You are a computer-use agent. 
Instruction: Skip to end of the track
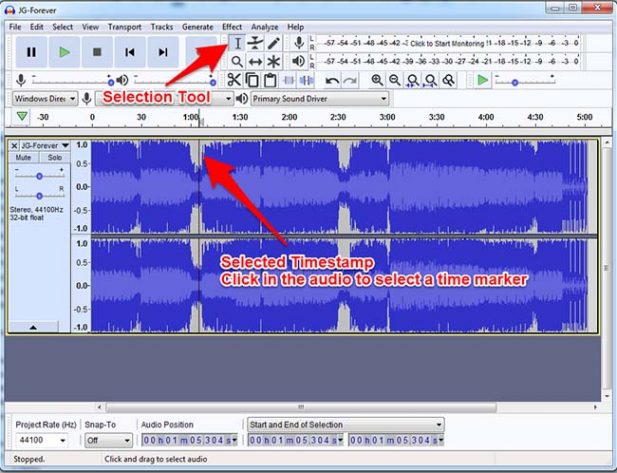163,52
